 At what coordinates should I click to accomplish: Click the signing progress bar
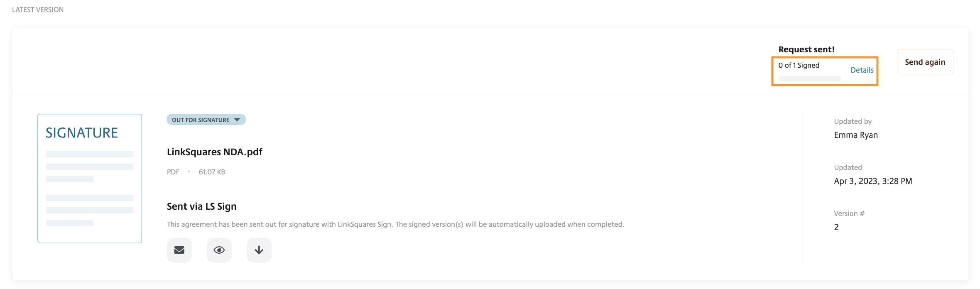click(x=809, y=78)
